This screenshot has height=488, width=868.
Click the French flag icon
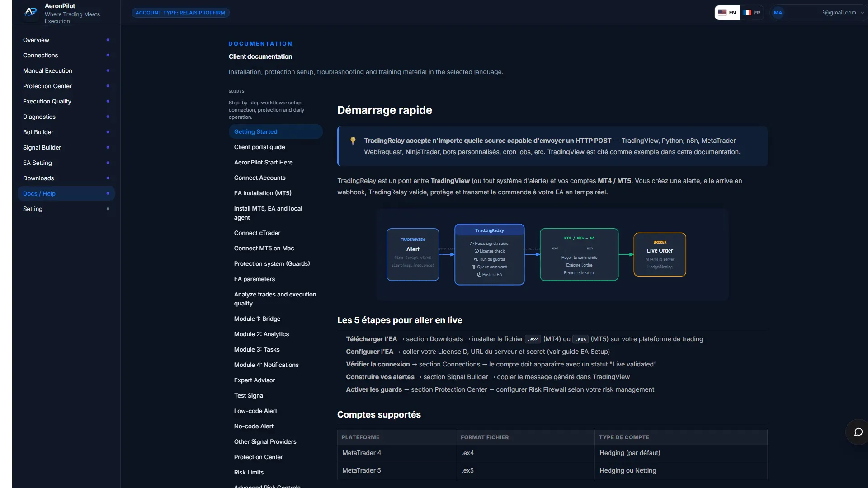pos(747,13)
